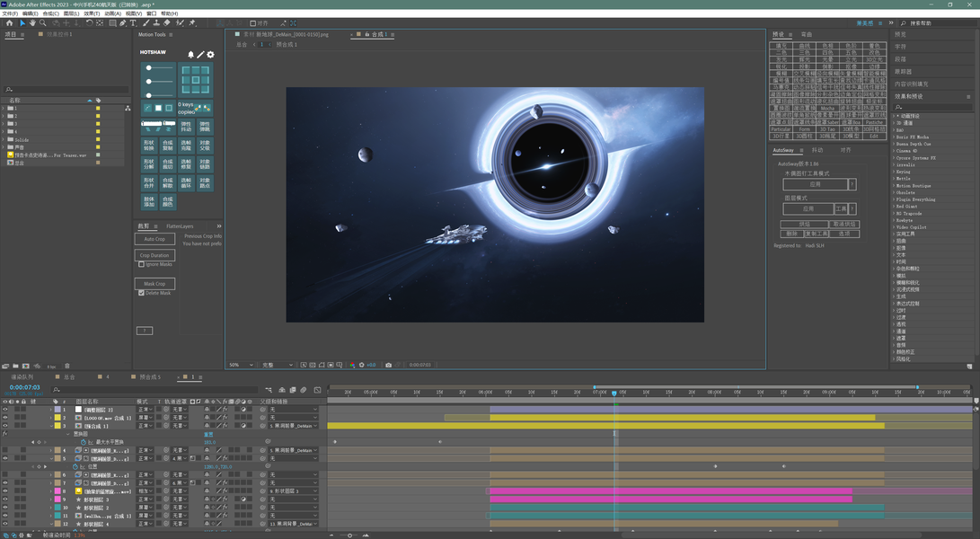Select the Rectangle shape tool
This screenshot has width=980, height=539.
pos(112,23)
